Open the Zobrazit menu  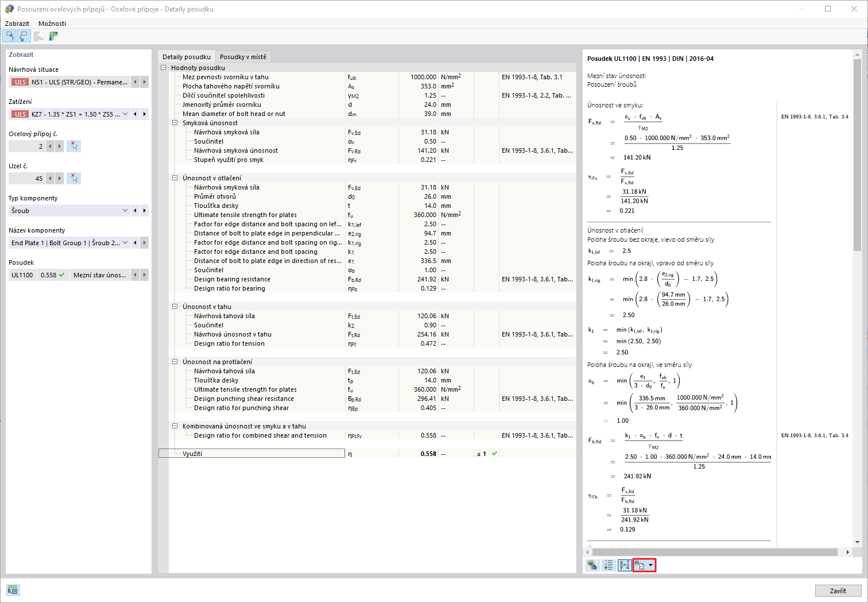(x=17, y=24)
